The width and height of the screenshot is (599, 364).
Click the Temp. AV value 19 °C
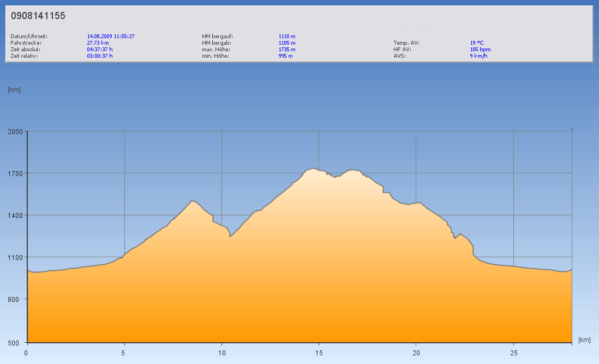click(477, 43)
